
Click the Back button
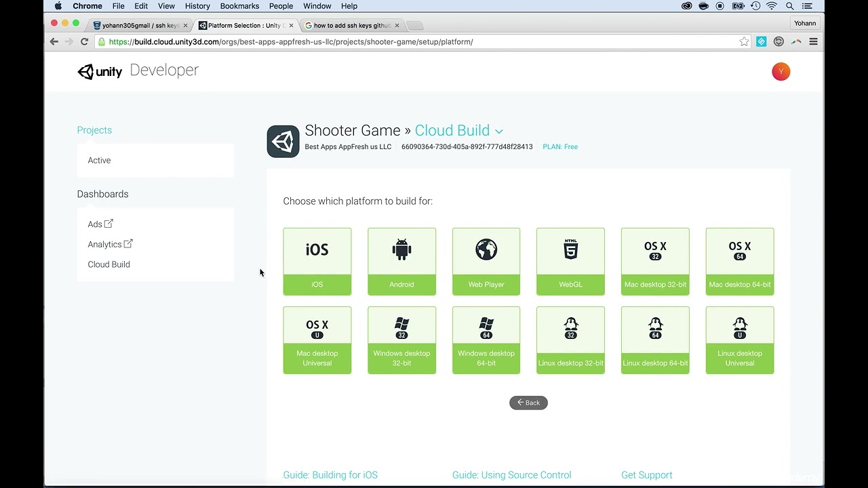[528, 403]
